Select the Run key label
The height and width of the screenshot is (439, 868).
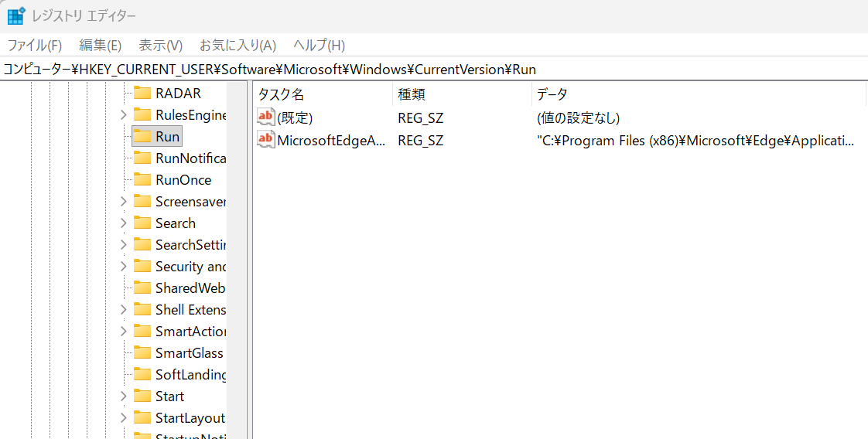[x=167, y=137]
